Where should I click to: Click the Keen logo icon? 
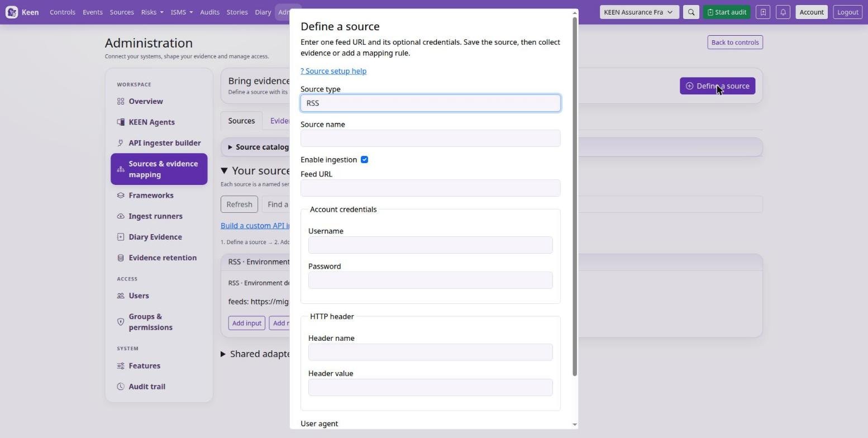click(x=12, y=12)
